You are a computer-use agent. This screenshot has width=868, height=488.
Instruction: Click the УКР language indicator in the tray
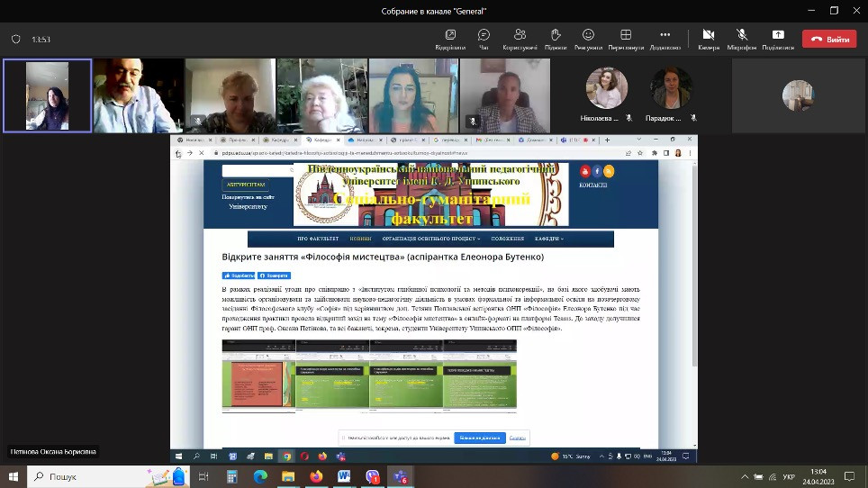point(789,476)
